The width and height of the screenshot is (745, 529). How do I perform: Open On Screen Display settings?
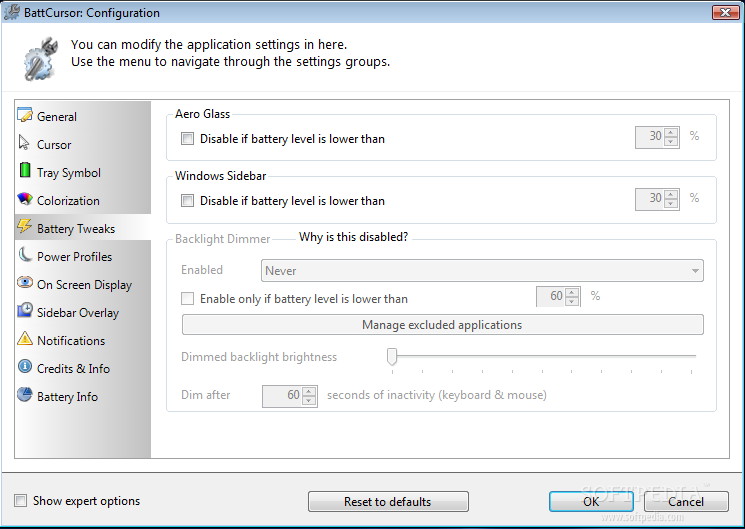[83, 285]
